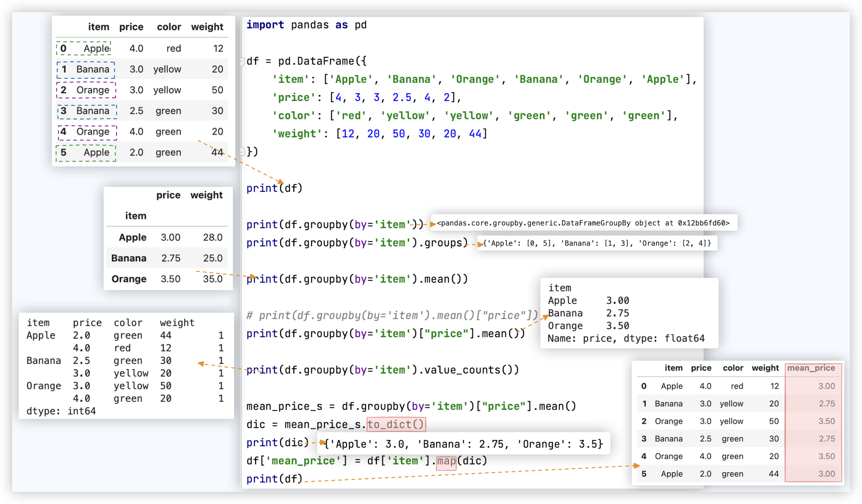The width and height of the screenshot is (862, 504).
Task: Click 'Name: price, dtype: float64' in the Series output
Action: coord(626,339)
